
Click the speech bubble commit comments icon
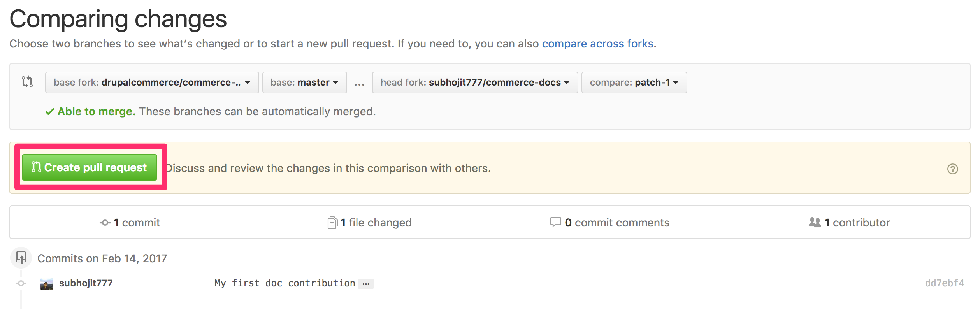[555, 222]
